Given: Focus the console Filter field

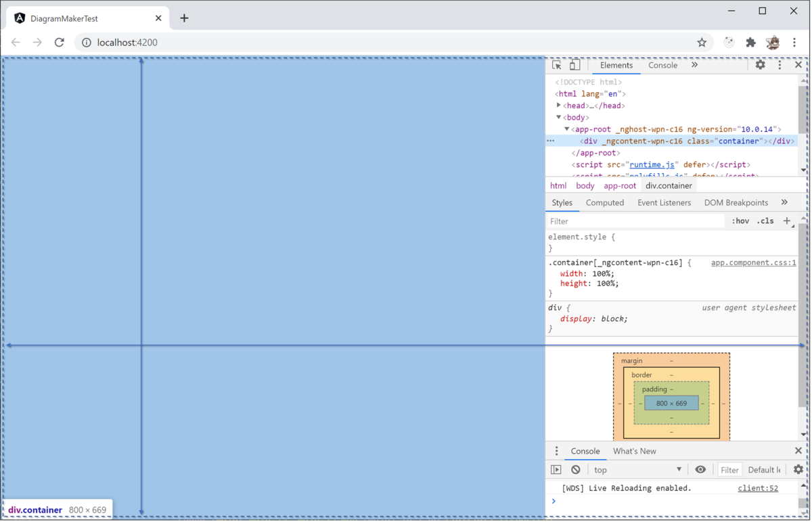Looking at the screenshot, I should tap(729, 470).
